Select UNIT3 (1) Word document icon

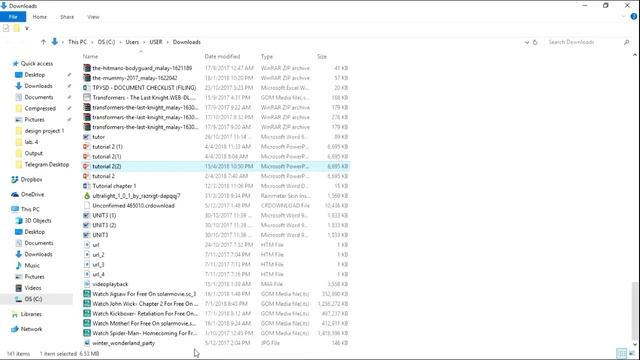tap(87, 215)
